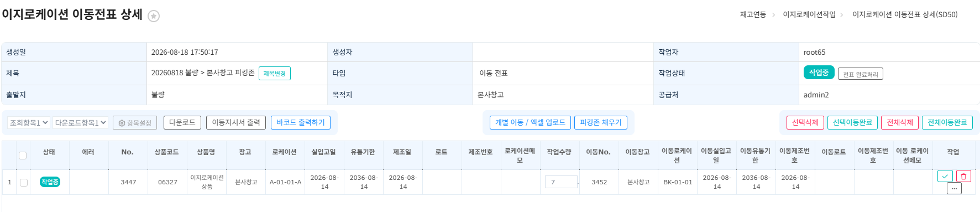Click 바코드 출력하기 button
The image size is (980, 212).
(301, 122)
